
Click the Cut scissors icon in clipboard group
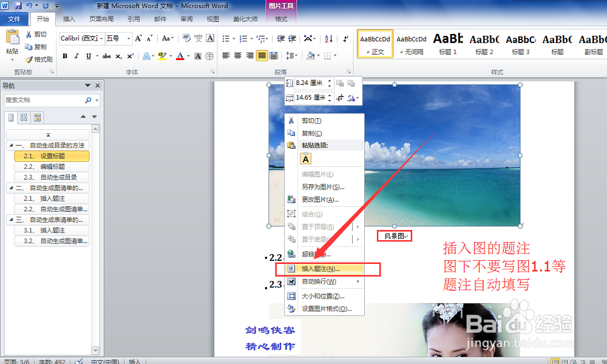click(29, 35)
